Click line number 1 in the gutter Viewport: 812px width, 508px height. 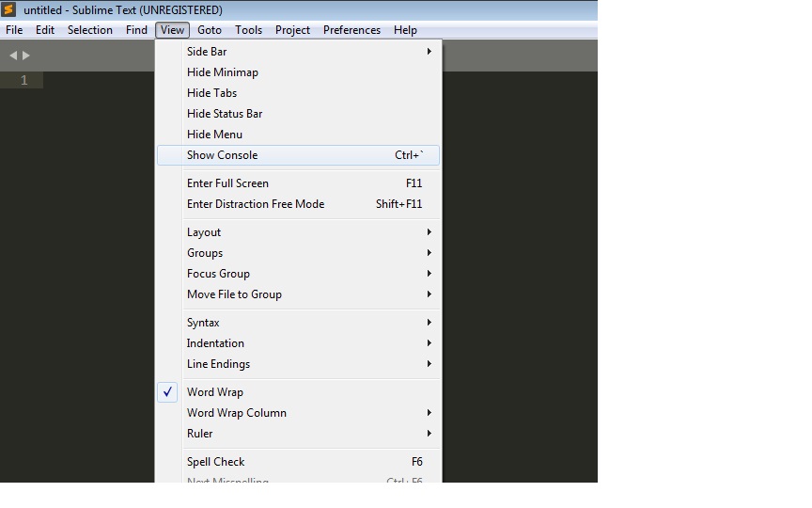click(24, 81)
